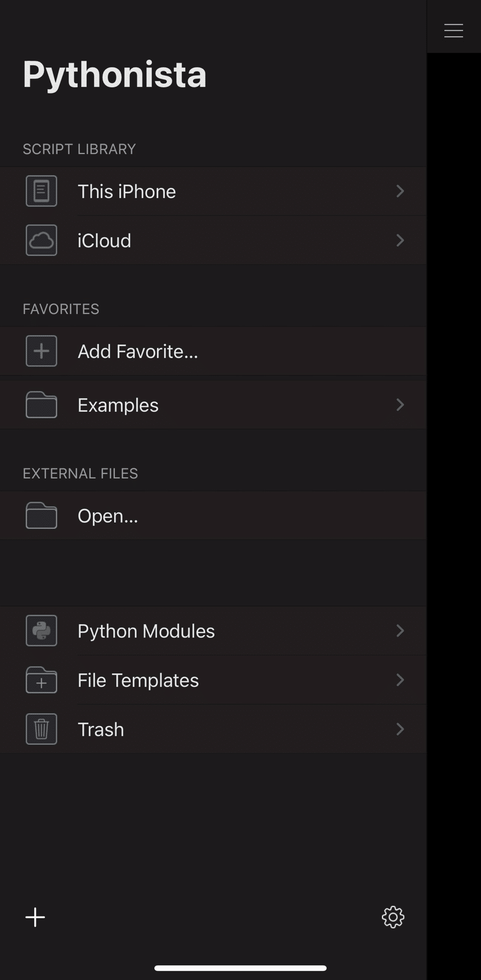Open Trash via its chevron arrow

pyautogui.click(x=400, y=729)
